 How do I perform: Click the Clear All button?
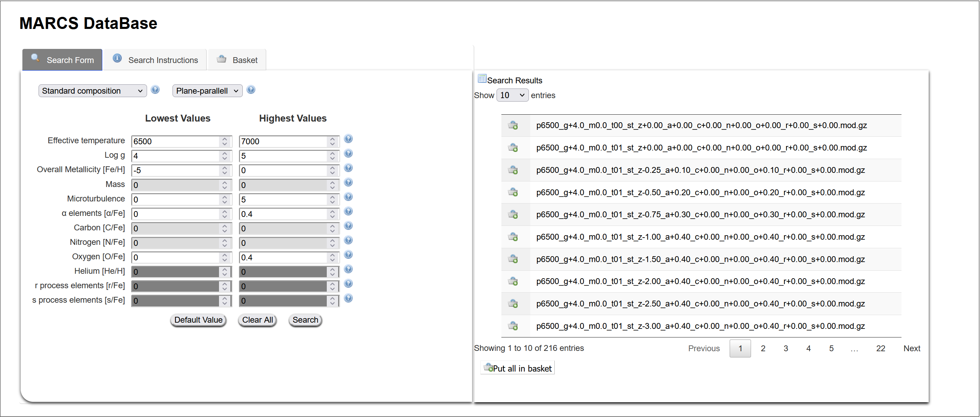pyautogui.click(x=258, y=320)
